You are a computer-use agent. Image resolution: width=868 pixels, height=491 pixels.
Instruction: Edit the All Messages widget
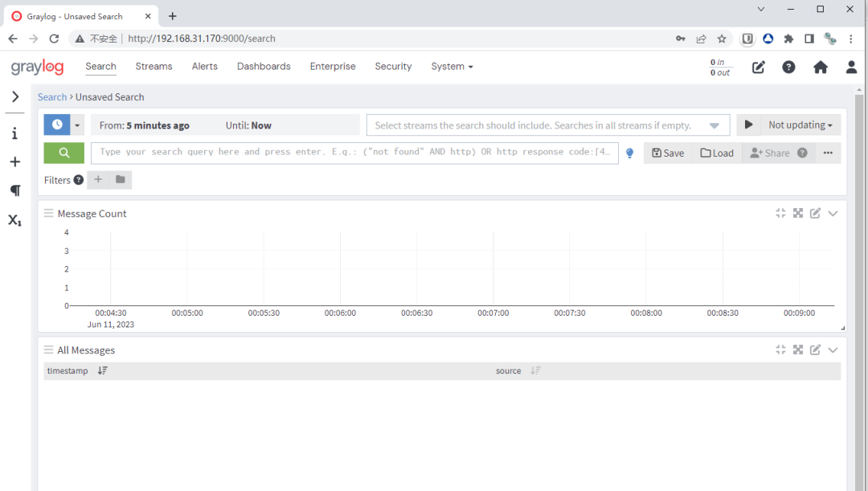pos(815,350)
